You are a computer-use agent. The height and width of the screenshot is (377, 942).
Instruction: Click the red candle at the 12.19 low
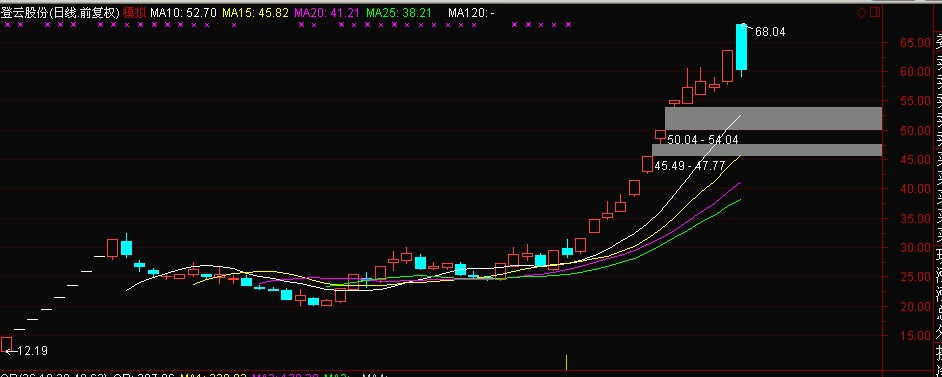[7, 344]
